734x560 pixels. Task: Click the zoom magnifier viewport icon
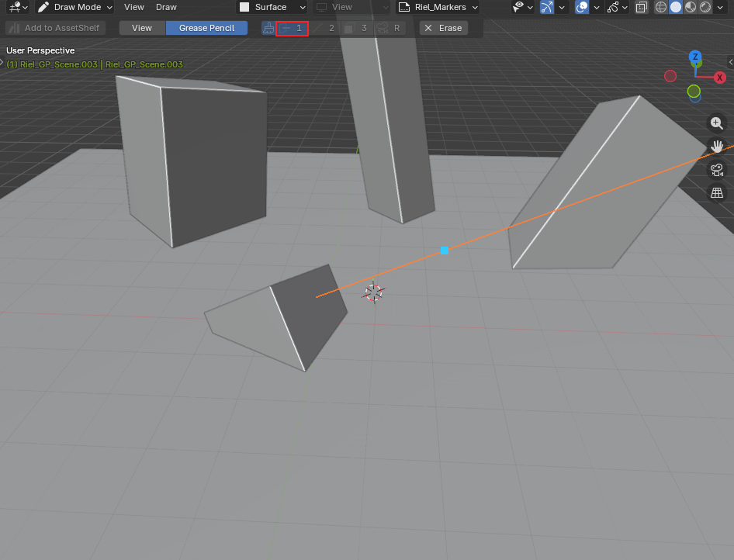click(717, 123)
